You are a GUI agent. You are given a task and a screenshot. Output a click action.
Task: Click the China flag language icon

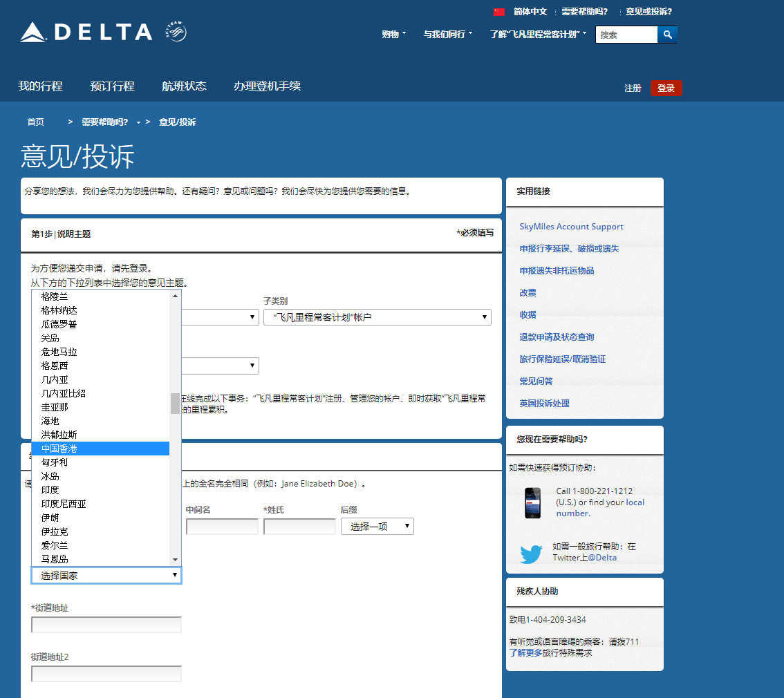[499, 12]
